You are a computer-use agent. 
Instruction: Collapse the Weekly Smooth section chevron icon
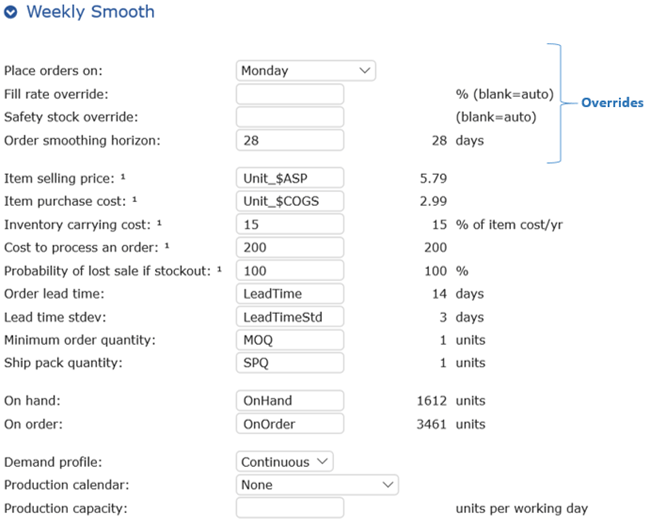tap(10, 12)
